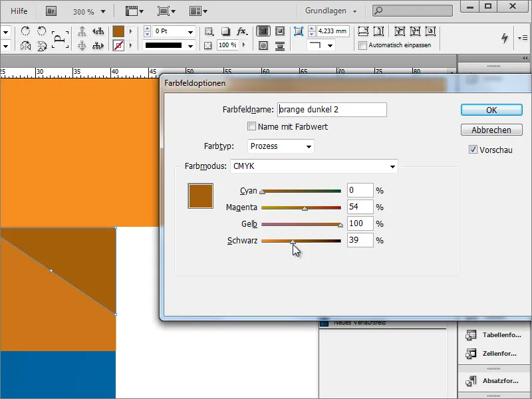Click the Schwarz slider track
532x399 pixels.
301,241
